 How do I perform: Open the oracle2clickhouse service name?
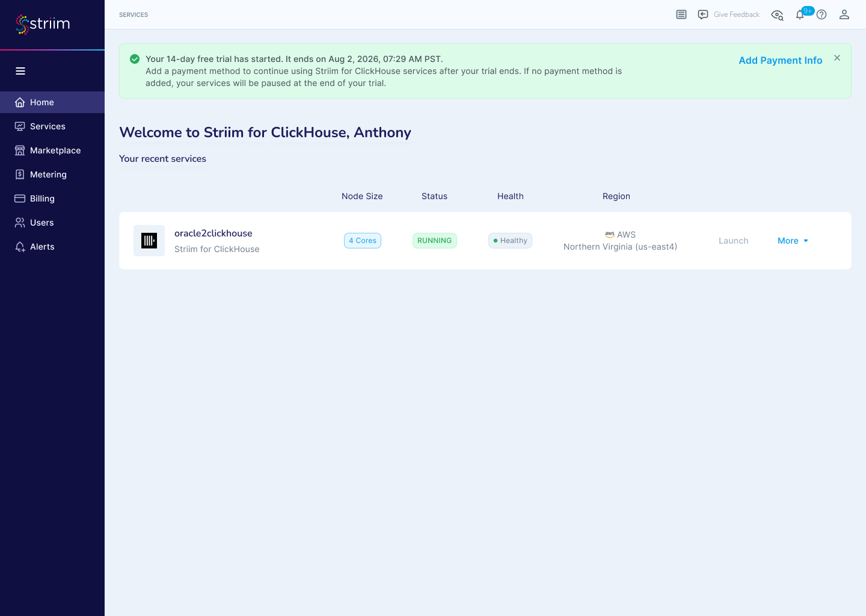coord(213,233)
